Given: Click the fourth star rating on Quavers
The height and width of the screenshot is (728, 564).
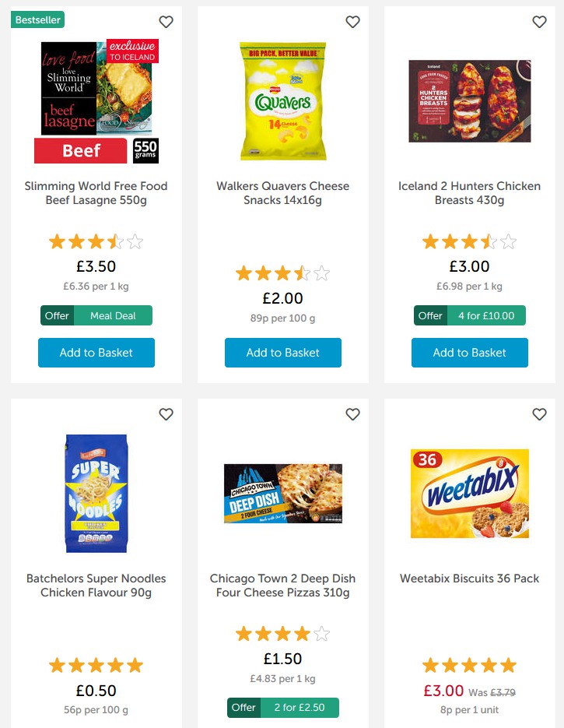Looking at the screenshot, I should [x=303, y=273].
